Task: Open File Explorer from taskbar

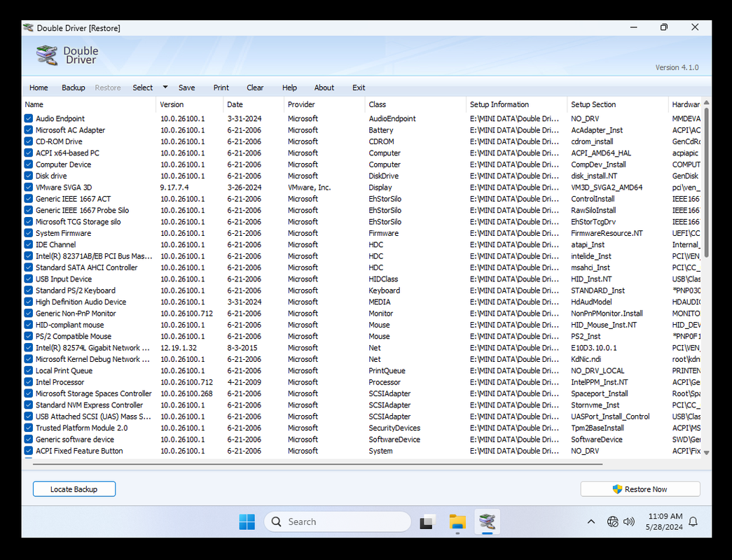Action: point(457,521)
